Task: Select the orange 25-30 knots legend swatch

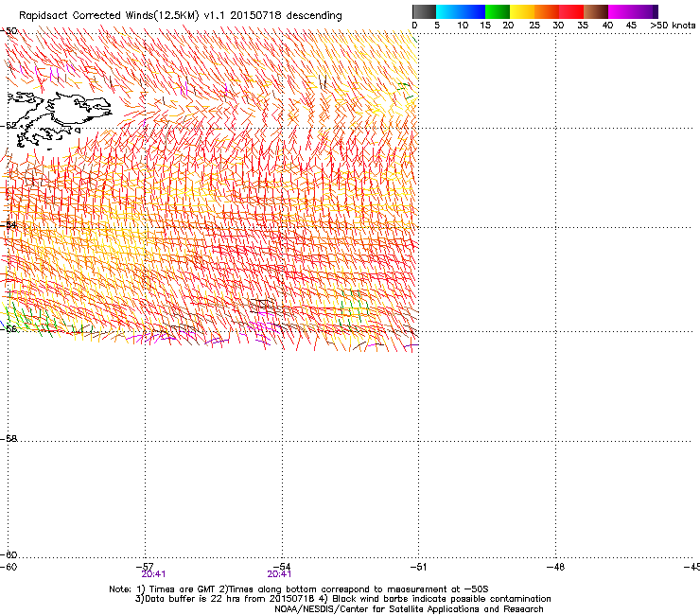Action: pyautogui.click(x=547, y=11)
